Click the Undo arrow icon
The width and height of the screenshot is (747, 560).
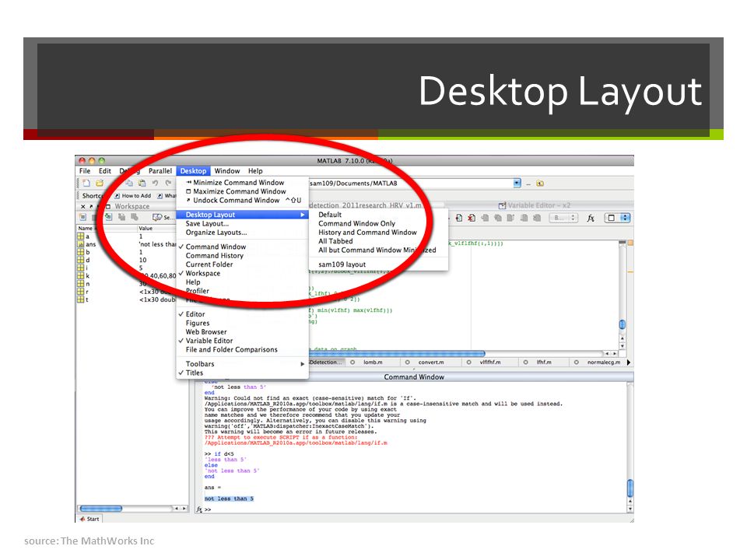pyautogui.click(x=156, y=183)
